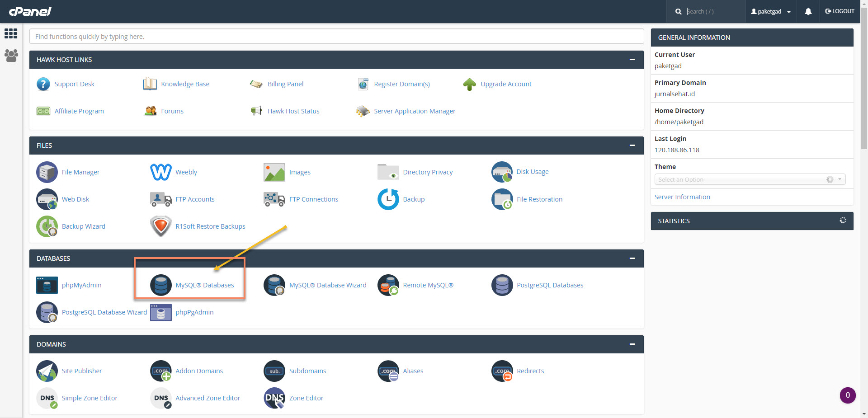
Task: Collapse the Databases section
Action: click(632, 258)
